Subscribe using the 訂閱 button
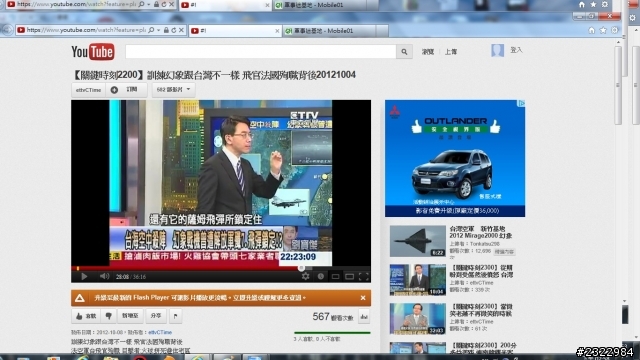The image size is (640, 360). pyautogui.click(x=127, y=90)
